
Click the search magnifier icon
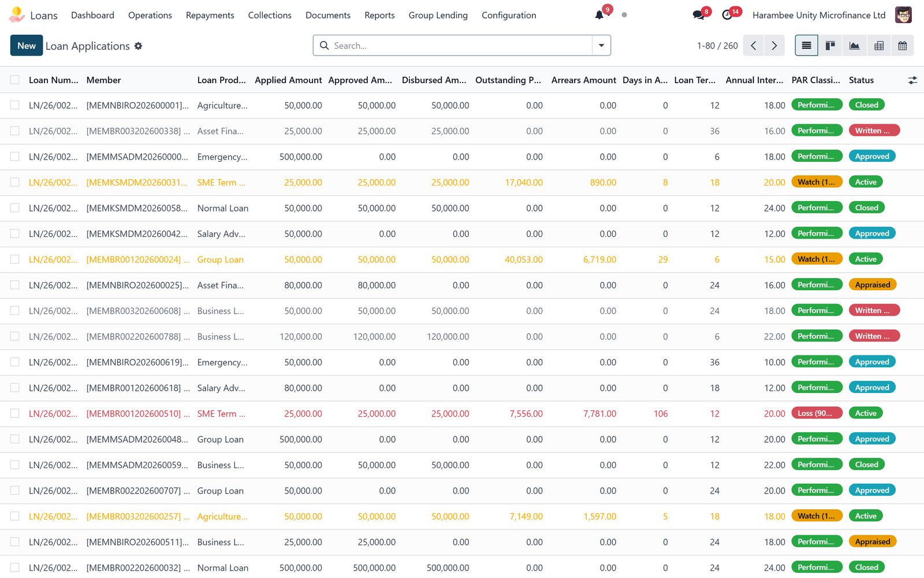click(325, 46)
